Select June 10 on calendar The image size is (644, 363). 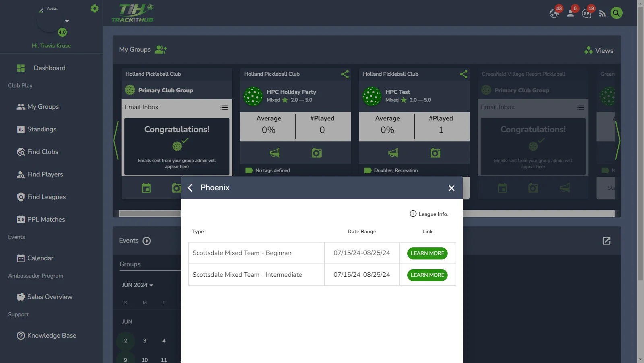(145, 360)
